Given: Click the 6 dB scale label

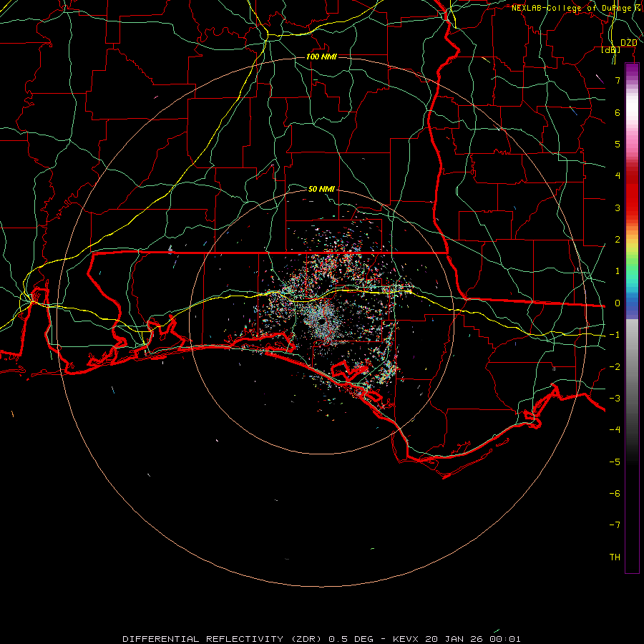Looking at the screenshot, I should pyautogui.click(x=618, y=112).
